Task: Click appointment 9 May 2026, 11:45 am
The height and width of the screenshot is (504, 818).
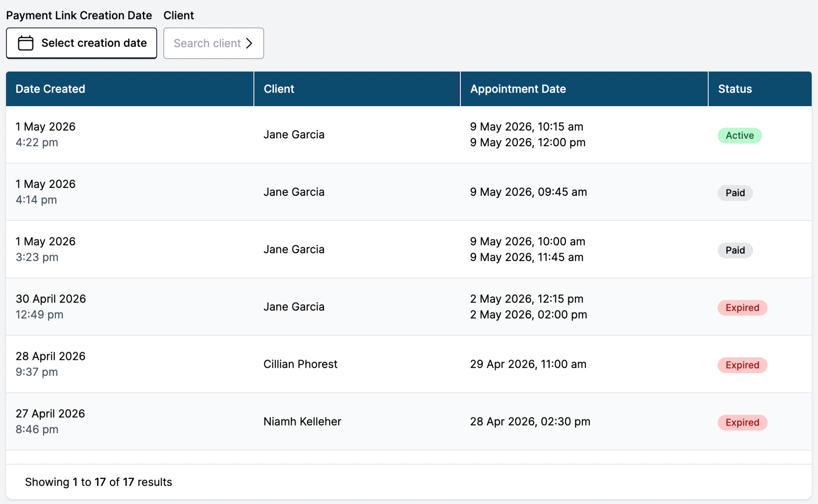Action: (x=526, y=257)
